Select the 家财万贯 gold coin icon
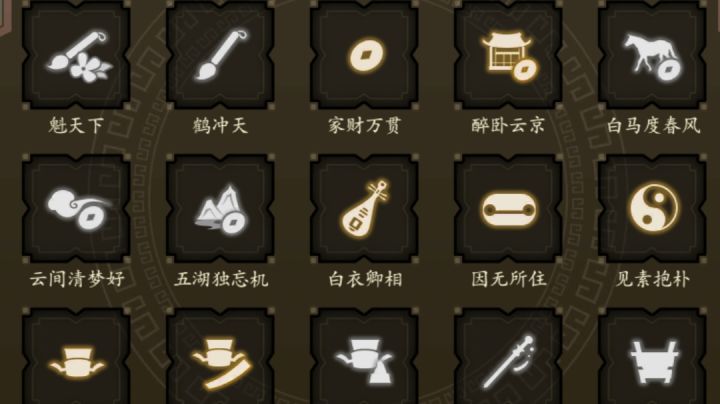 (364, 54)
